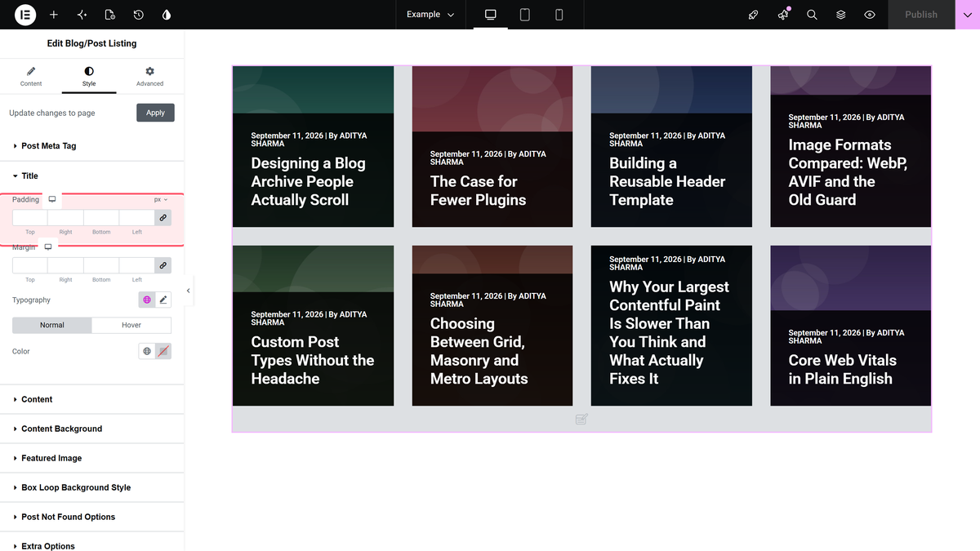Image resolution: width=980 pixels, height=551 pixels.
Task: Click post title 'The Case for Fewer Plugins'
Action: tap(479, 191)
